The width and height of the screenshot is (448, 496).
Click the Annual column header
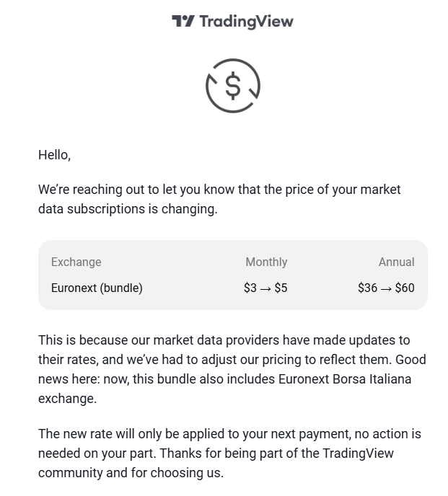tap(397, 262)
